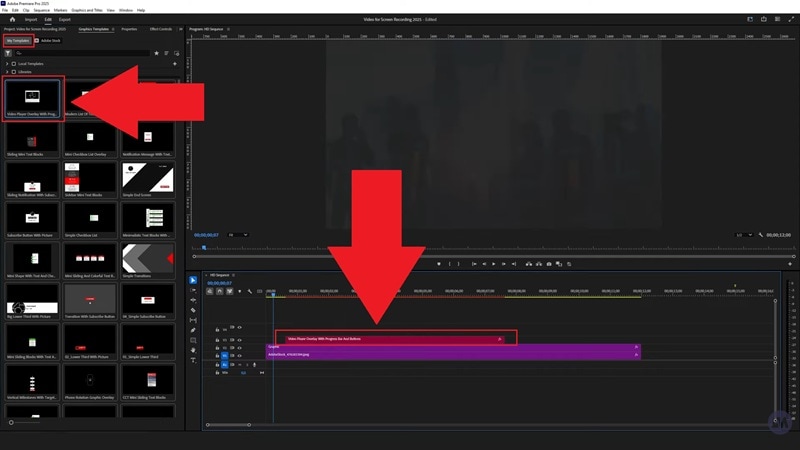Open the playback resolution dropdown
Viewport: 800px width, 450px height.
click(744, 235)
